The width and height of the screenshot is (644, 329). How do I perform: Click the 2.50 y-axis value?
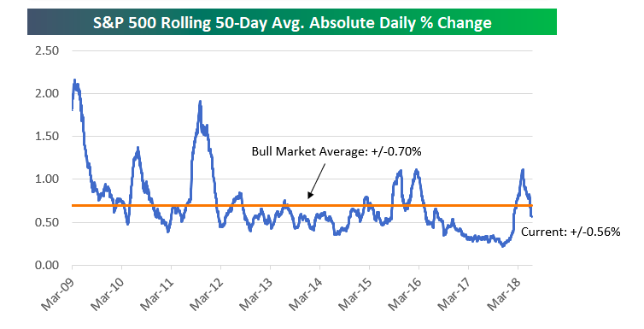tap(47, 51)
